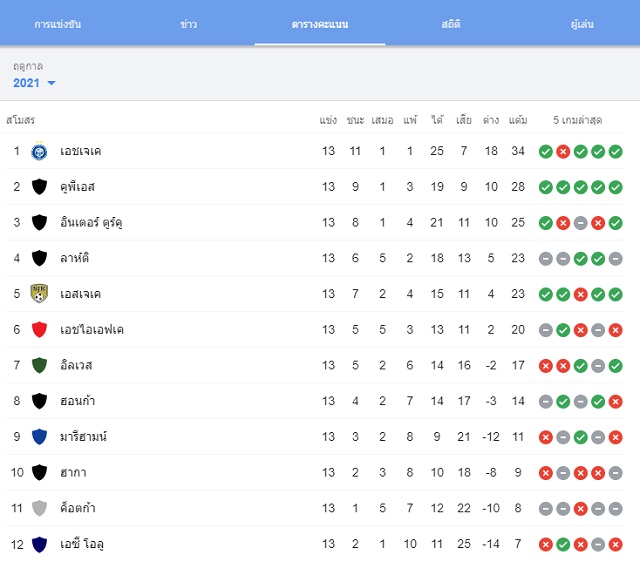Viewport: 640px width, 575px height.
Task: Open team ลาห์ติ link
Action: coord(74,258)
